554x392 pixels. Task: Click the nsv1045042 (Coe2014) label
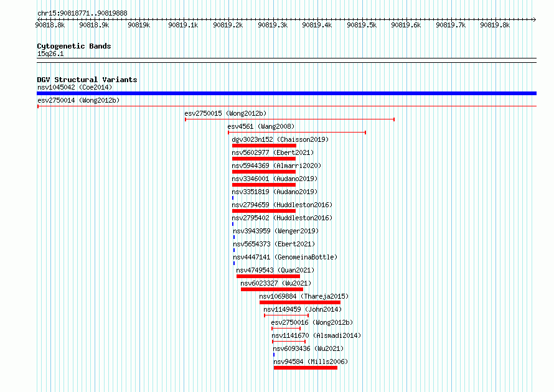(75, 87)
